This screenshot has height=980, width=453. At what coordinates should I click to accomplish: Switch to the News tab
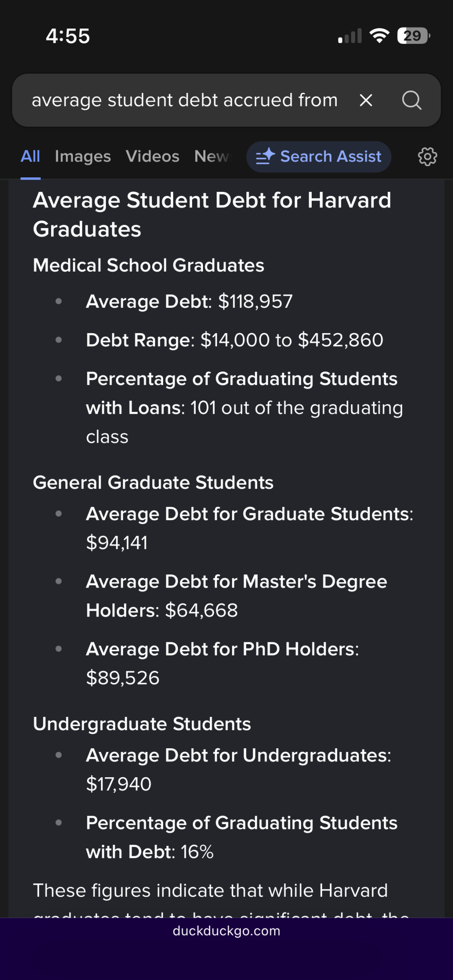click(212, 157)
